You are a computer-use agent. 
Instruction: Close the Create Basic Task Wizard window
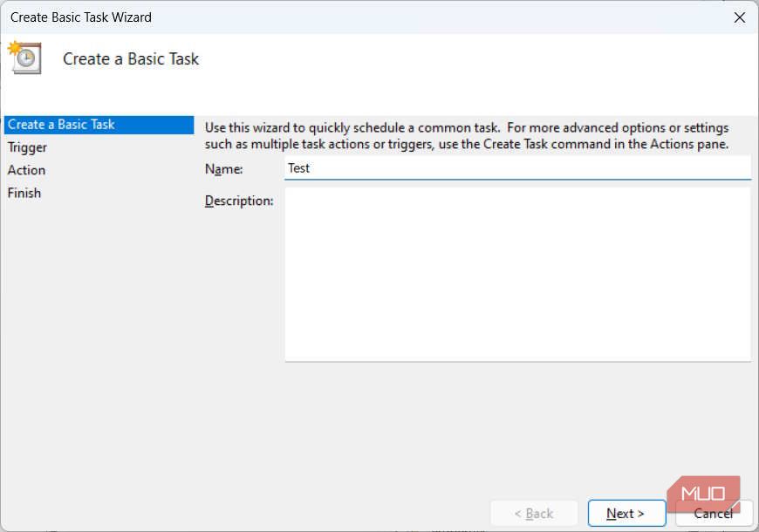point(739,17)
